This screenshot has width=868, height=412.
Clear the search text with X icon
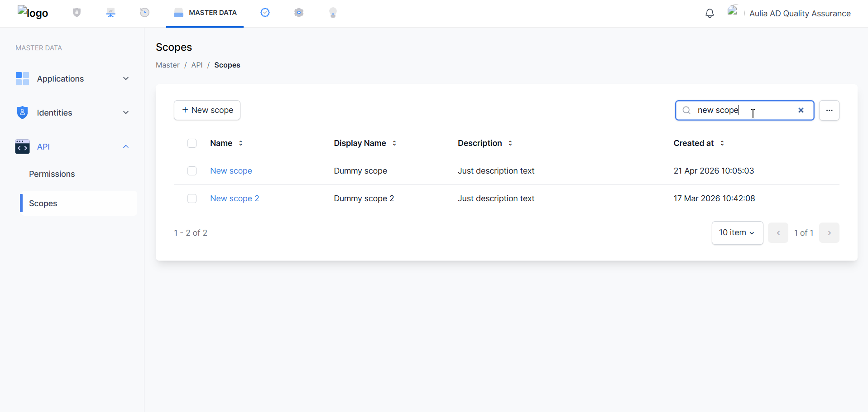coord(801,110)
